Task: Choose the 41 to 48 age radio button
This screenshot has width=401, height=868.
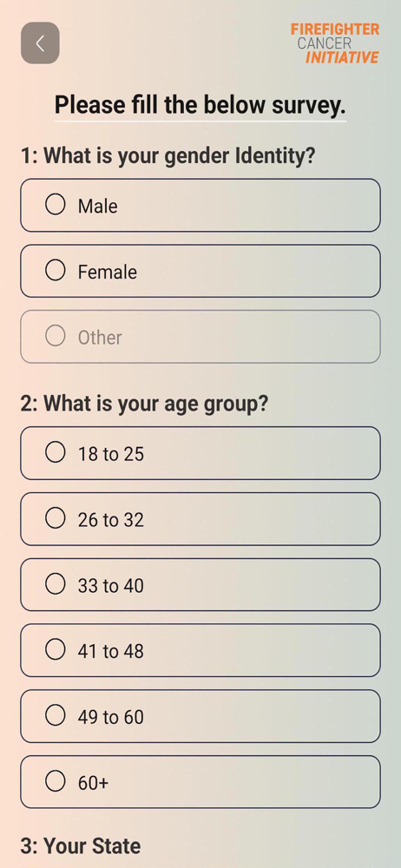Action: pos(56,649)
